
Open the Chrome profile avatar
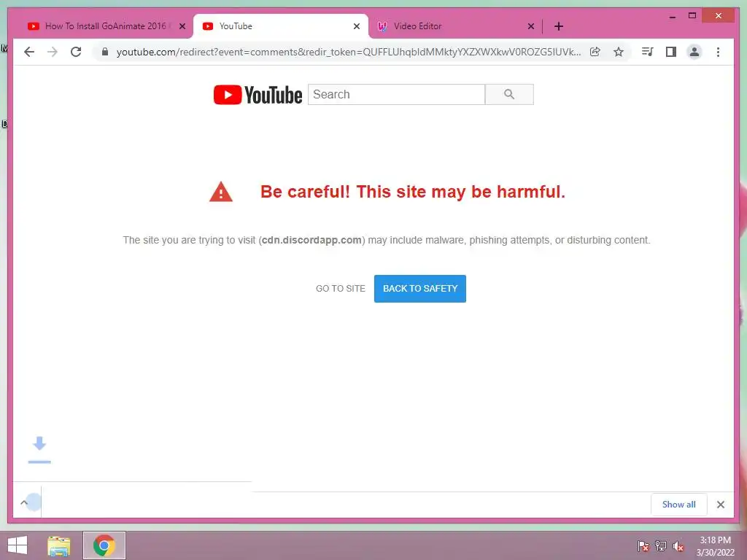coord(694,52)
